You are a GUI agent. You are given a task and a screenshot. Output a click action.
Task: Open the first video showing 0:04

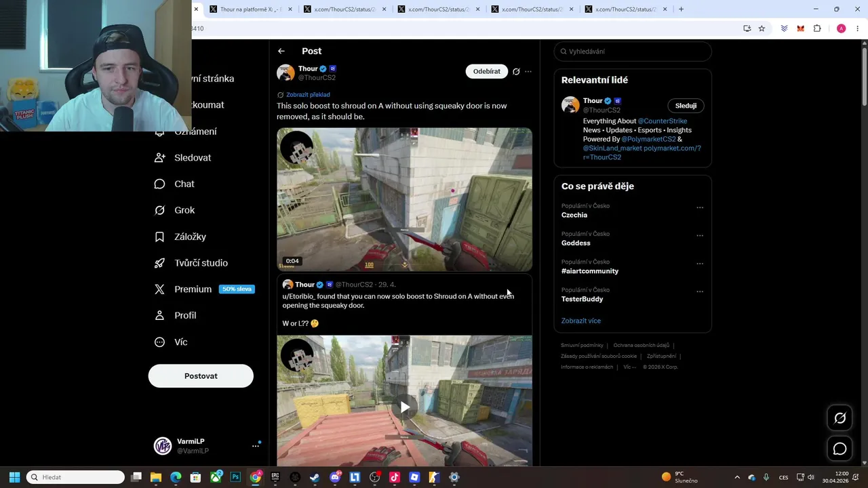click(404, 199)
